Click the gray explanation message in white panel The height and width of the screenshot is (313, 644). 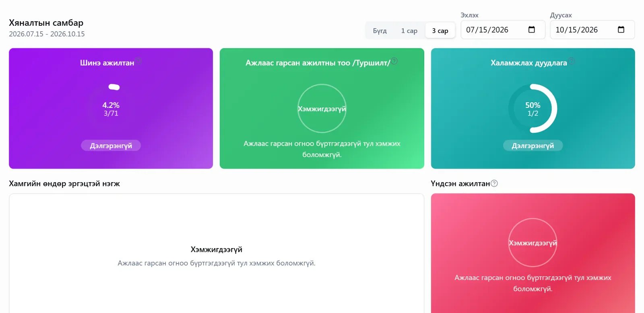217,263
